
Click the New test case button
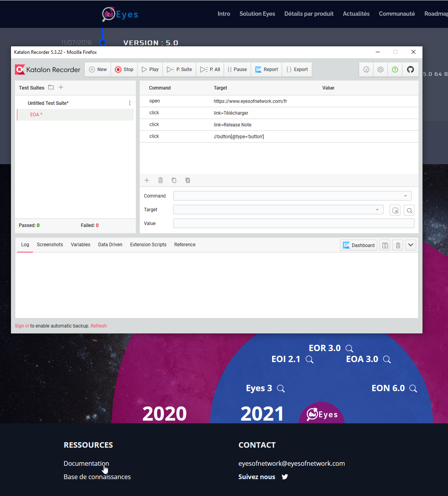tap(98, 70)
